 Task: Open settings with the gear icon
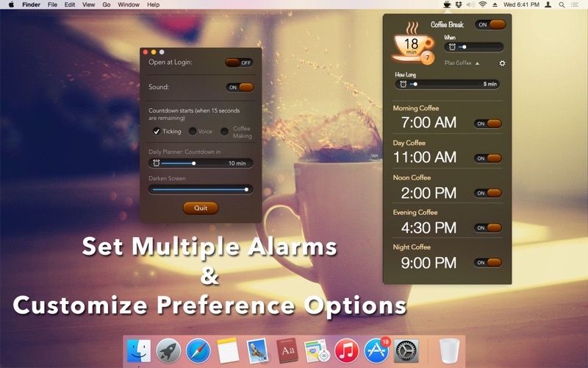502,63
